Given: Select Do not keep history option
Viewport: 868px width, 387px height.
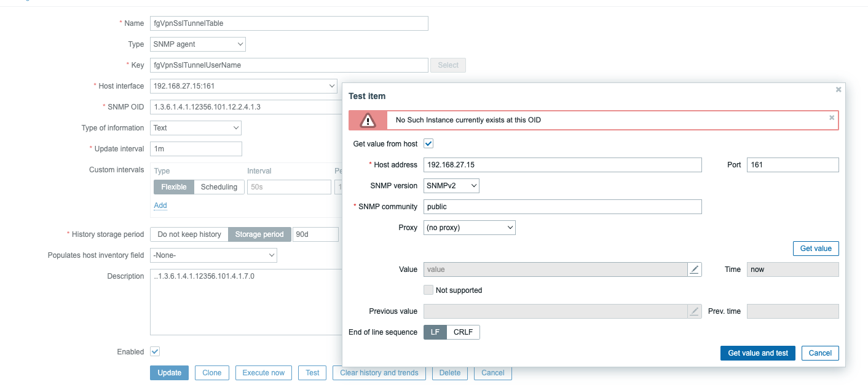Looking at the screenshot, I should [x=189, y=234].
